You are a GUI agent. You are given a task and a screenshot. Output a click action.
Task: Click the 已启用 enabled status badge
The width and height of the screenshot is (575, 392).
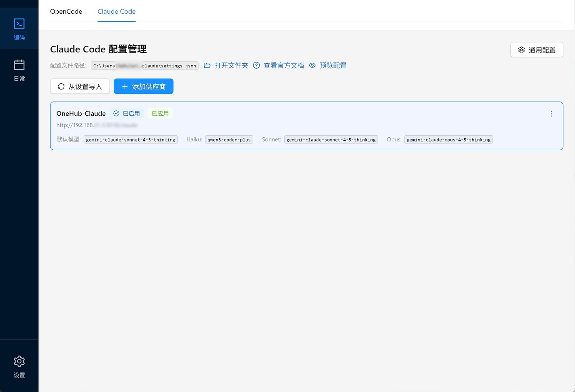(x=127, y=114)
